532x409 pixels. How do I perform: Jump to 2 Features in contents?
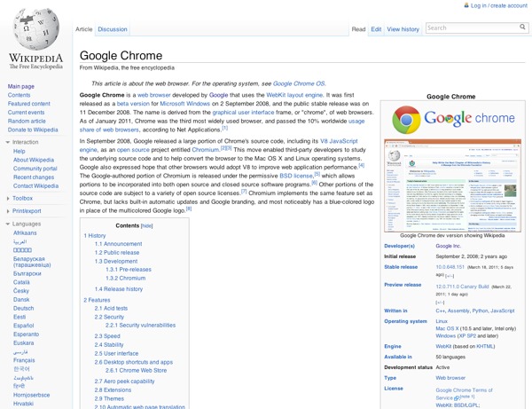tap(97, 301)
